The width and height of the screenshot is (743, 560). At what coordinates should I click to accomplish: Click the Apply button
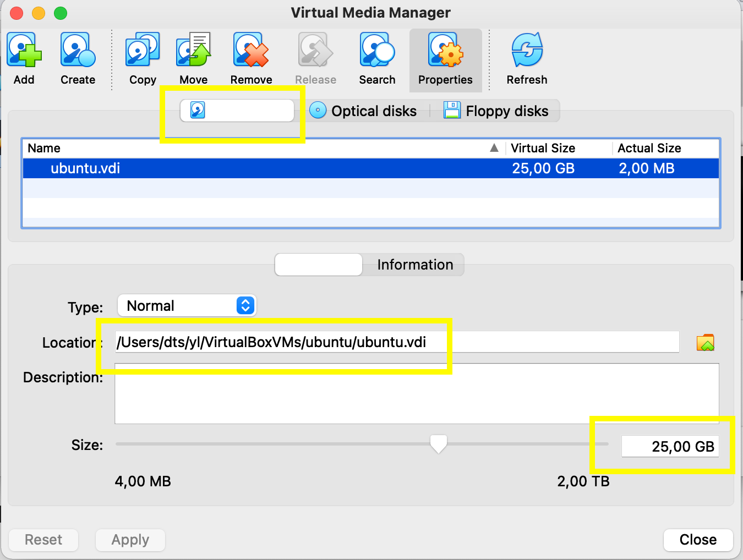coord(130,540)
